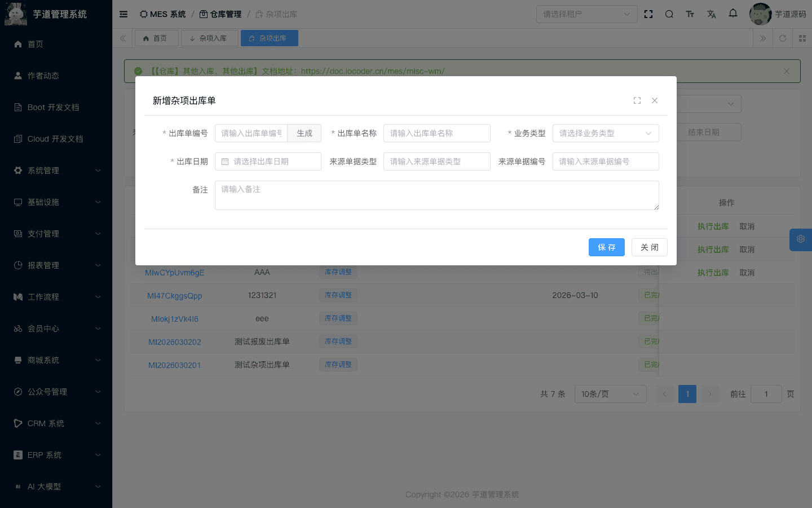Switch interface language via the translate icon
The image size is (812, 508).
(711, 14)
